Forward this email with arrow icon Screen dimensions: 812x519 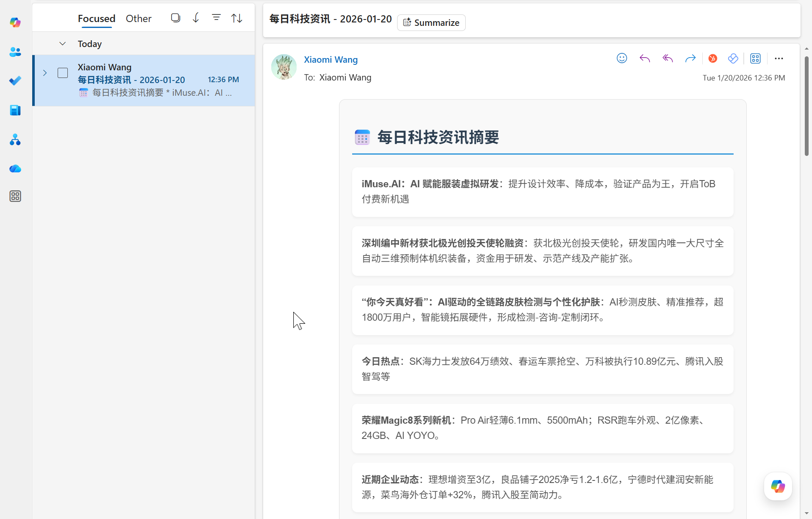click(x=690, y=58)
